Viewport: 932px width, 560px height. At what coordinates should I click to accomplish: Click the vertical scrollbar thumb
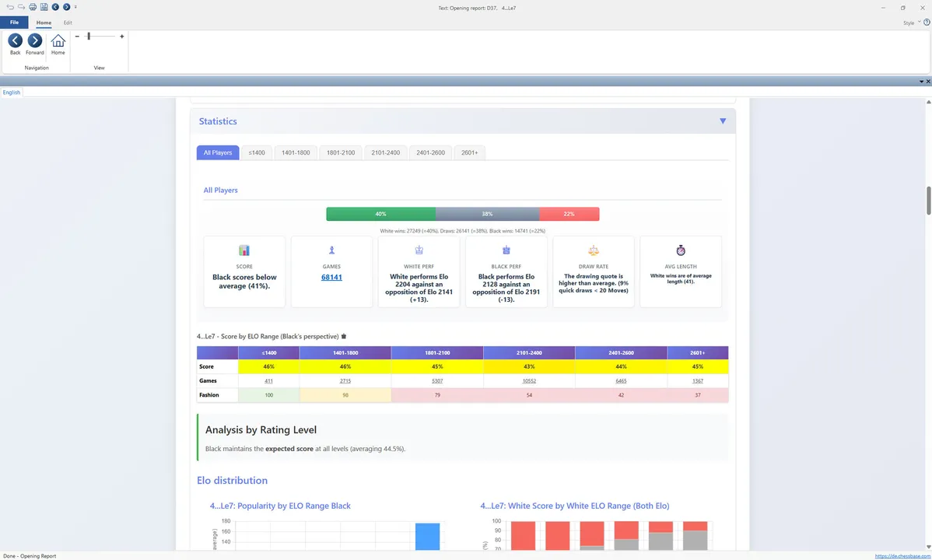[928, 201]
